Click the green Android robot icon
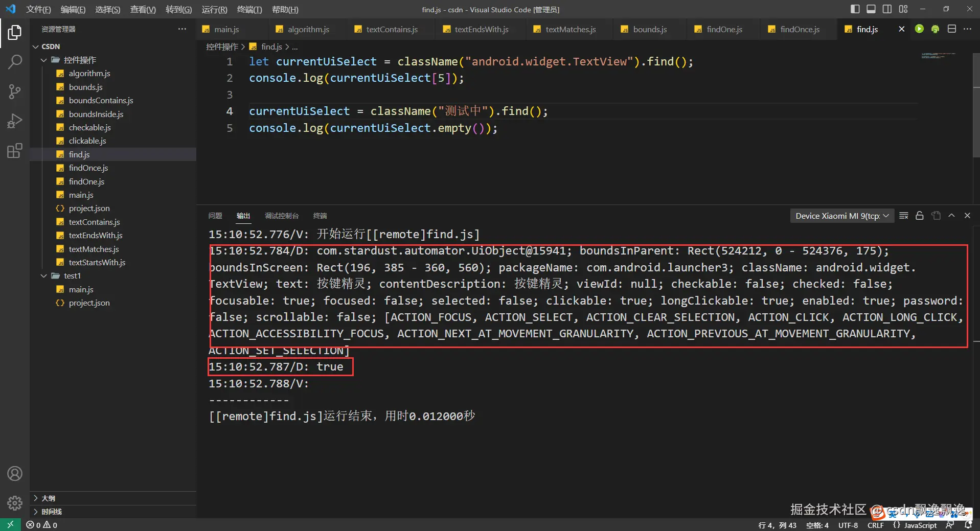Image resolution: width=980 pixels, height=531 pixels. tap(935, 29)
